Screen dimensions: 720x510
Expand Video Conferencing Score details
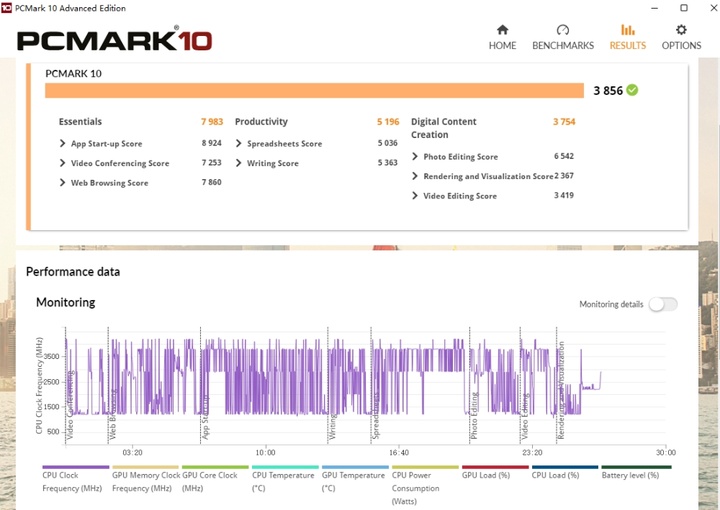63,163
